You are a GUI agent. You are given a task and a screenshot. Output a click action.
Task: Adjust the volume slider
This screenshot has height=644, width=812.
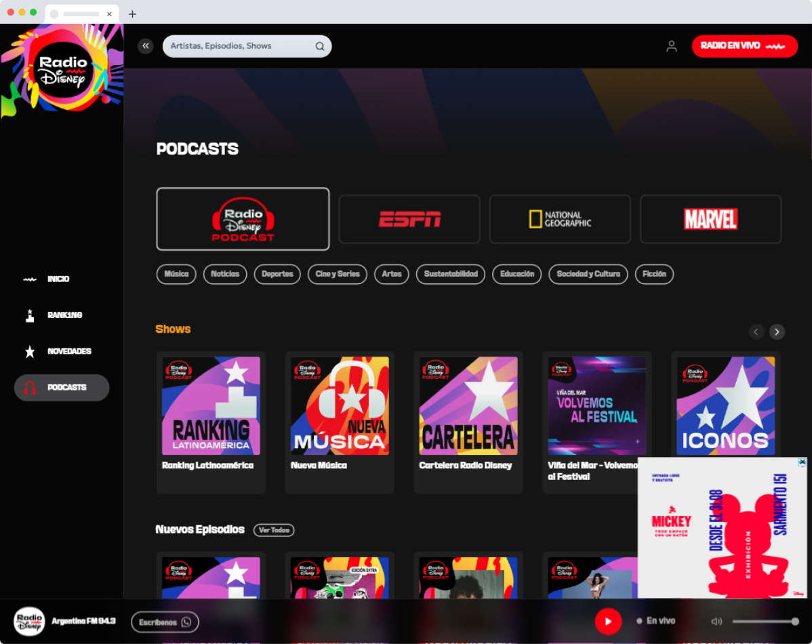[765, 621]
